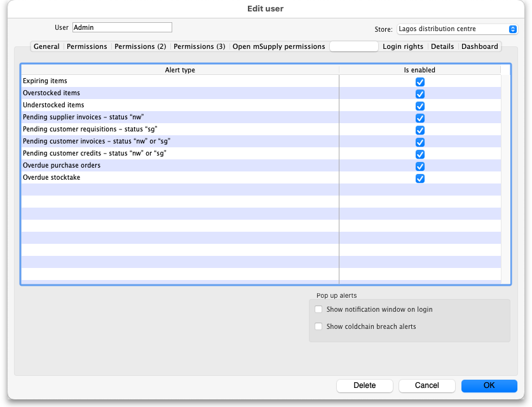Disable the Overstocked items alert
This screenshot has width=532, height=407.
419,94
